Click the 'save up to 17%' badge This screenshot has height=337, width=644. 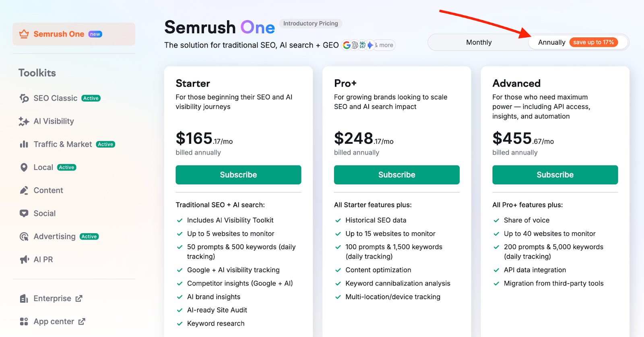(x=594, y=42)
